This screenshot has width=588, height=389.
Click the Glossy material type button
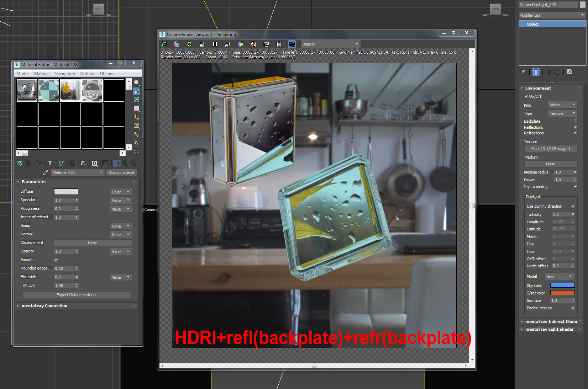pyautogui.click(x=121, y=172)
